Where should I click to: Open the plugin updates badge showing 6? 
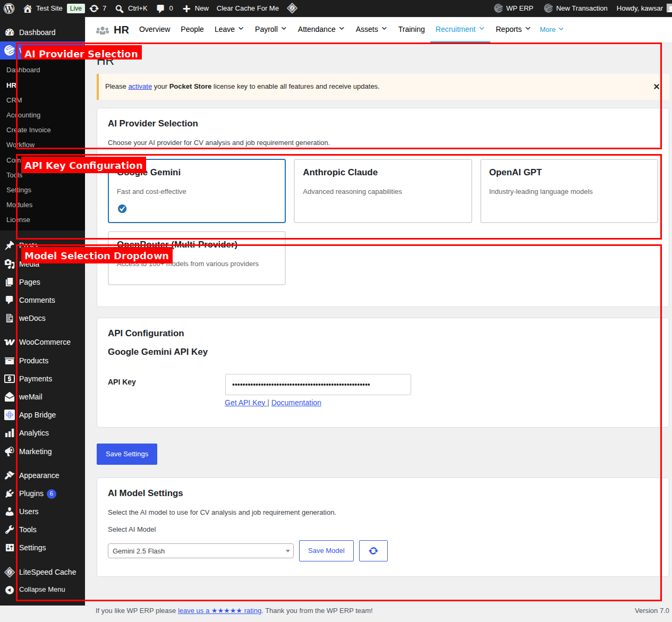point(52,494)
